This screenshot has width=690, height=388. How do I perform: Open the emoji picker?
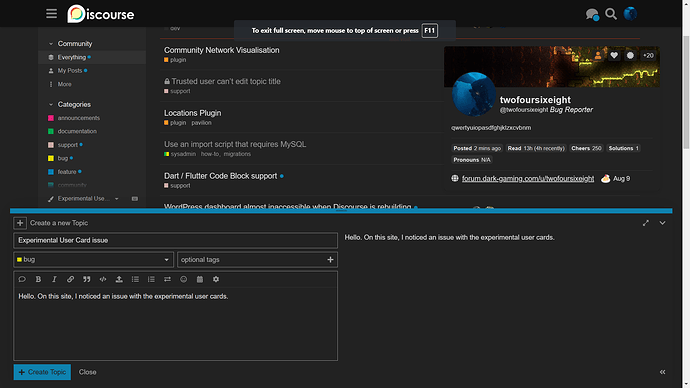point(184,279)
